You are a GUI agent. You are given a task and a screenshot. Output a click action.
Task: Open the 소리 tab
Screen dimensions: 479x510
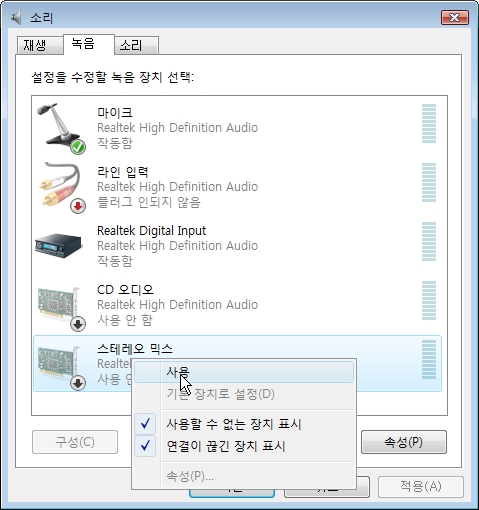coord(136,45)
